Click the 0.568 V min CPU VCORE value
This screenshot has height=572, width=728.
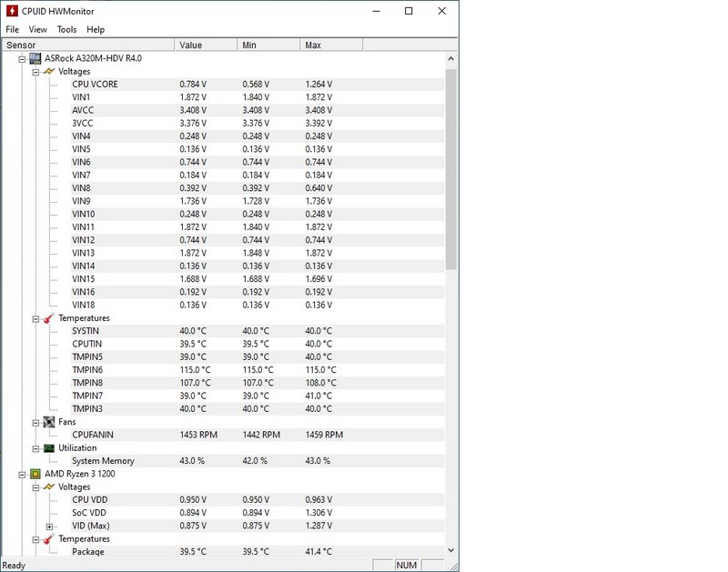click(256, 85)
